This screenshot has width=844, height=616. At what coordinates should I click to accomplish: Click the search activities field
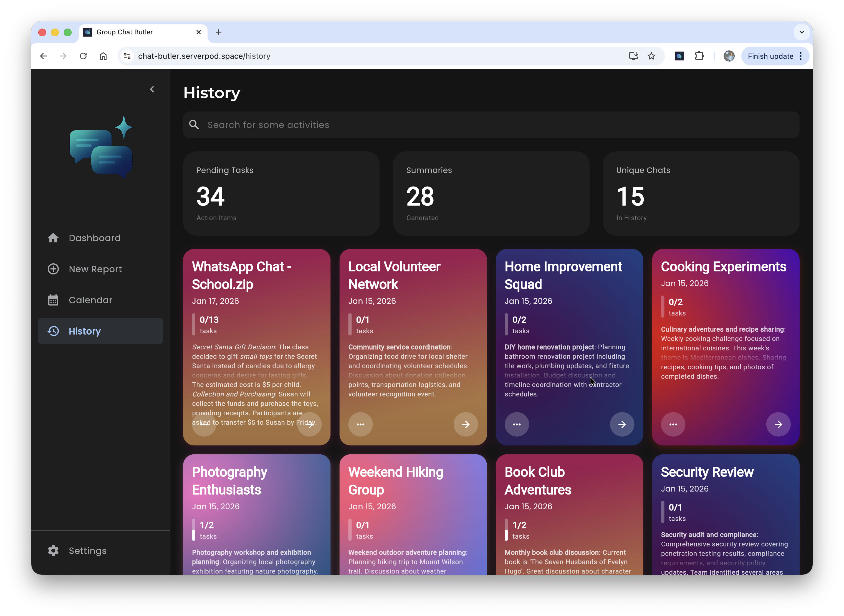pyautogui.click(x=491, y=125)
